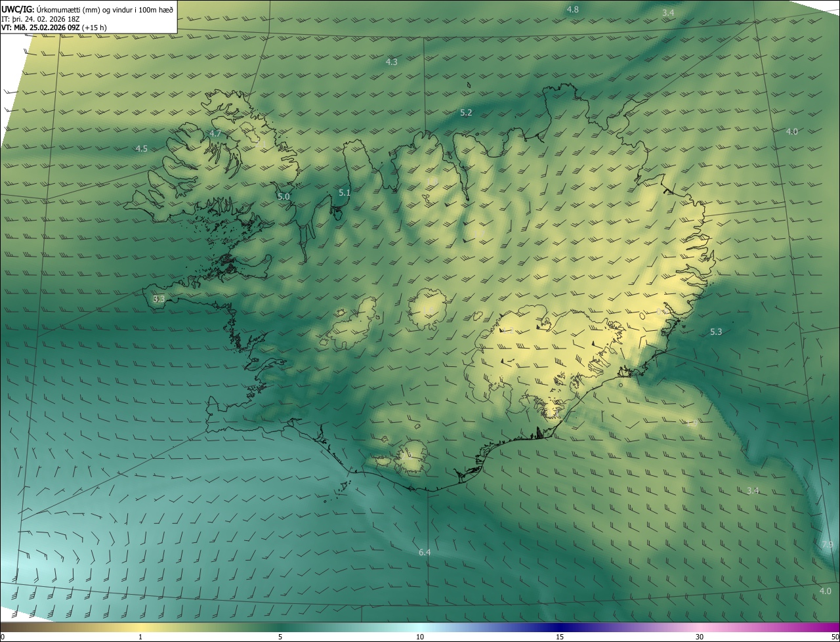The image size is (840, 642).
Task: Click the 4.8 value label on the map
Action: (x=573, y=9)
